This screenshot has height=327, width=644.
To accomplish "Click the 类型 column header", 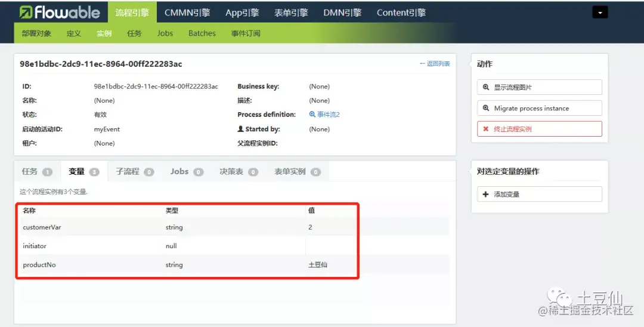I will coord(172,210).
